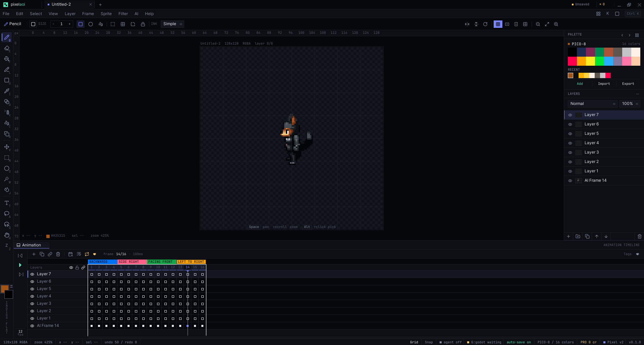Play the animation

tap(20, 265)
